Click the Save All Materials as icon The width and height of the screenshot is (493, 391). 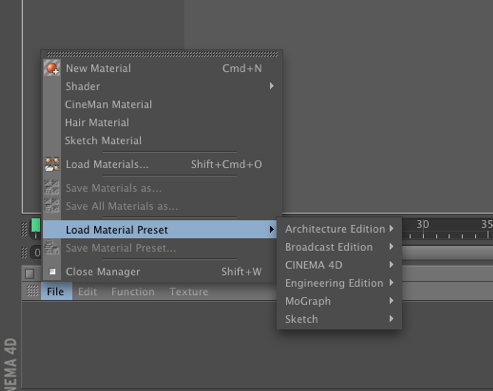pos(52,206)
